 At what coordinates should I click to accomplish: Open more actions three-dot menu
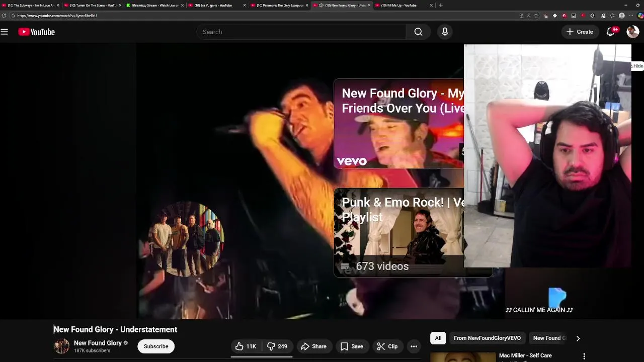pyautogui.click(x=414, y=346)
